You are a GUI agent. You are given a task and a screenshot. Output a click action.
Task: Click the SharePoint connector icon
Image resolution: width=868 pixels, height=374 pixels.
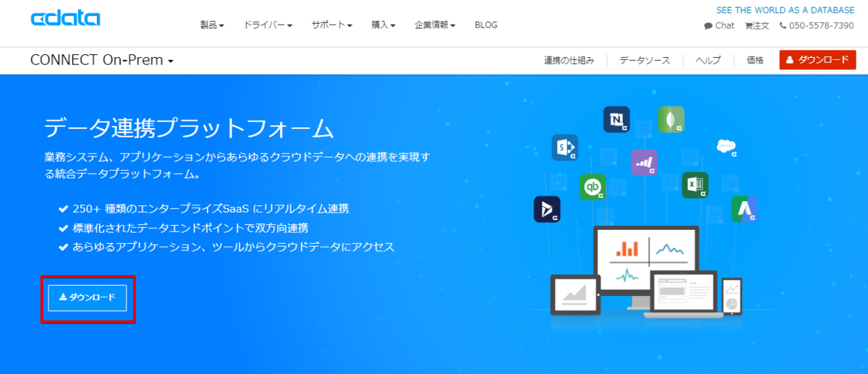[564, 147]
